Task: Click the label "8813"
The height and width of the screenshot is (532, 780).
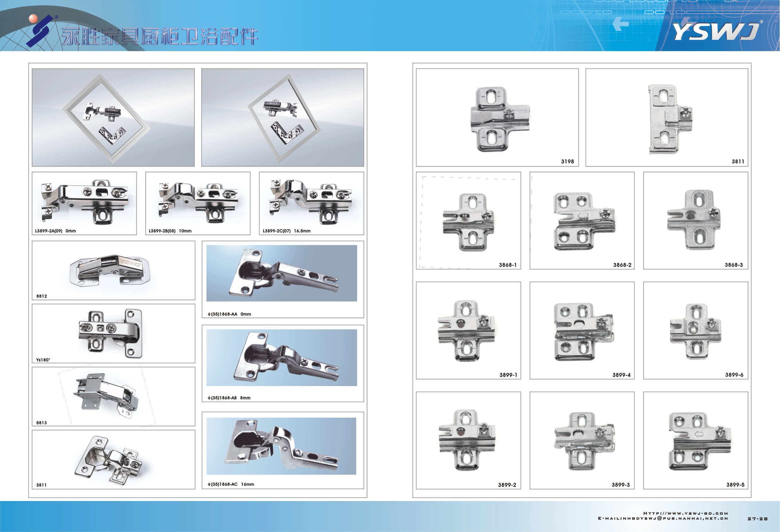Action: tap(42, 423)
